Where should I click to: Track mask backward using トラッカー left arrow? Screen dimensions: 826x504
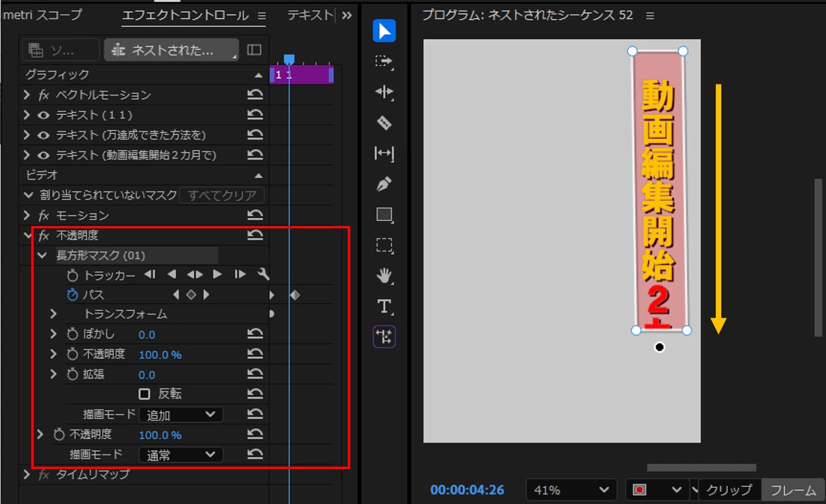[x=172, y=275]
